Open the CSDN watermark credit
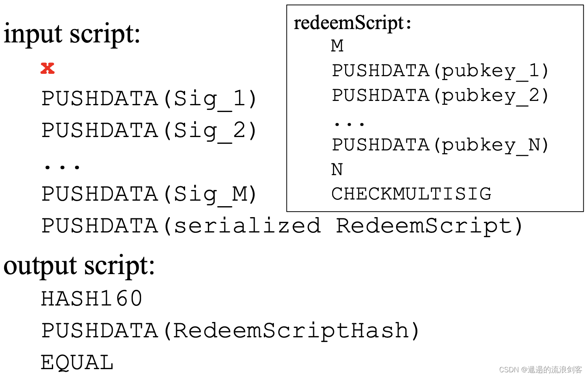The height and width of the screenshot is (377, 588). click(x=540, y=370)
